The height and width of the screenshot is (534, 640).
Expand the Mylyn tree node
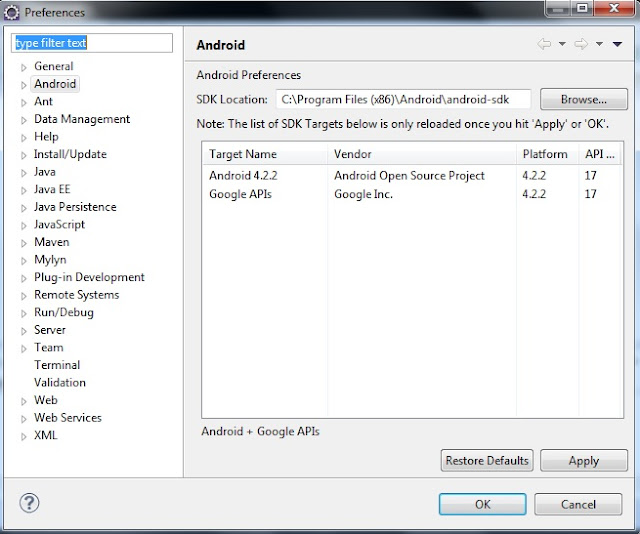click(x=24, y=260)
